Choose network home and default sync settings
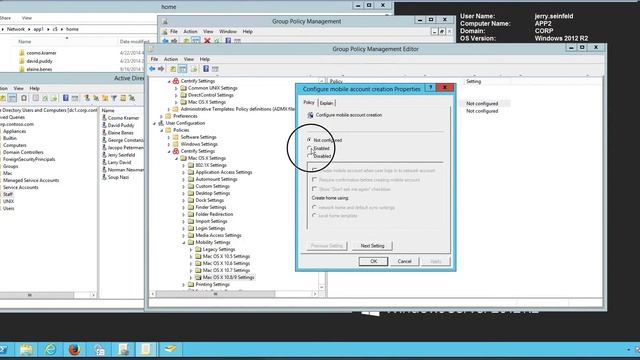 [314, 207]
